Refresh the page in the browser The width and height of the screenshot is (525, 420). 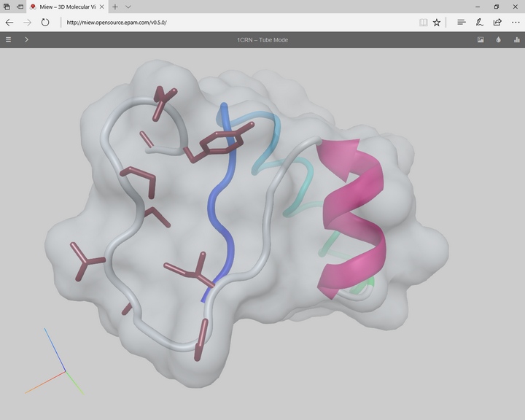[45, 23]
